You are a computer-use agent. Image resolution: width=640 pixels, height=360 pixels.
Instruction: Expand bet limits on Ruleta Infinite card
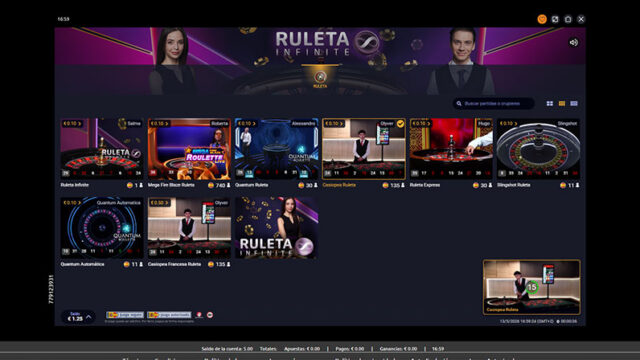click(72, 123)
